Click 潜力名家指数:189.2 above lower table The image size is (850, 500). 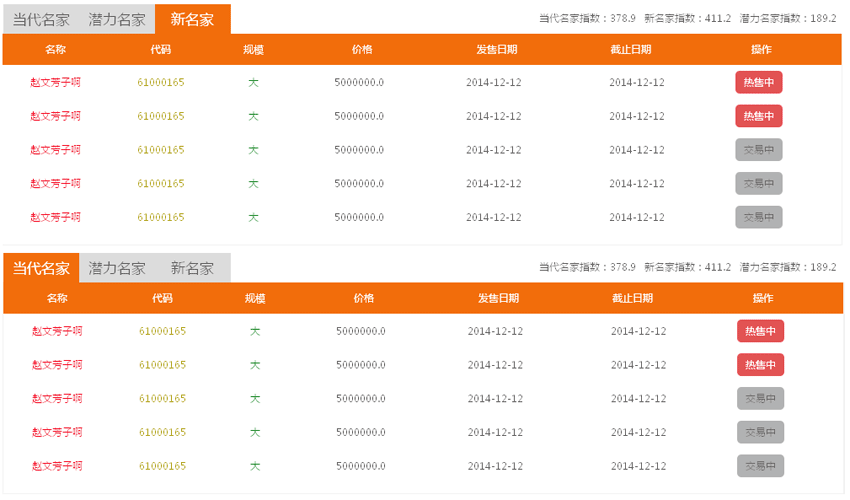(788, 267)
